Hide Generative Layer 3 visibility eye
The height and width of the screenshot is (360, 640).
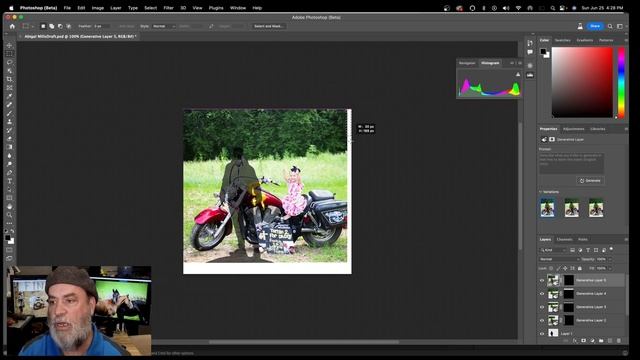coord(542,307)
